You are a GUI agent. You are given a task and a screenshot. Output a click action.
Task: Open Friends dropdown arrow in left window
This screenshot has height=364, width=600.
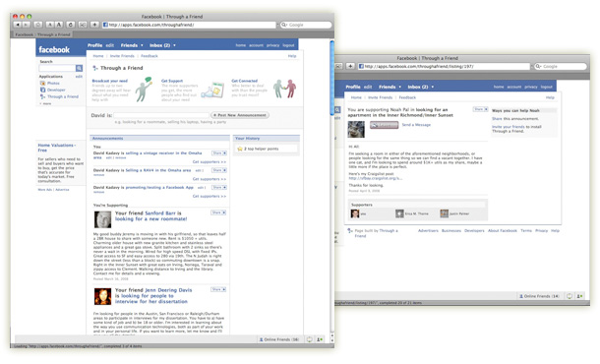pos(142,45)
